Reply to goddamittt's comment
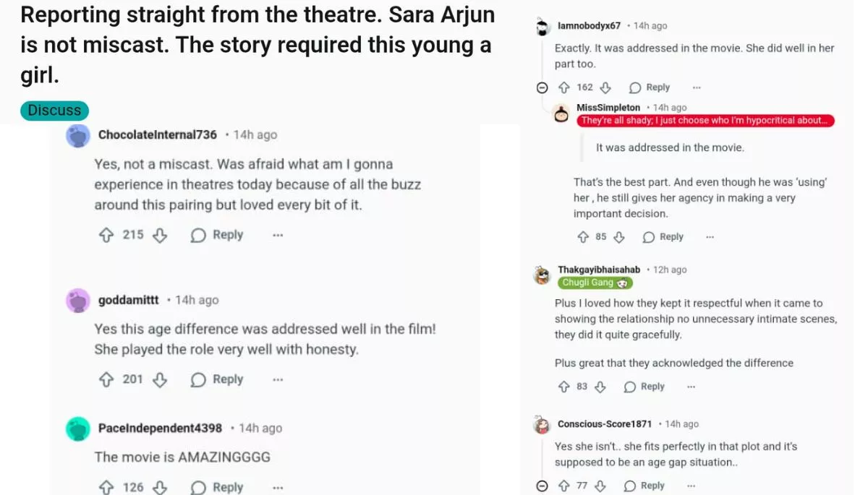 [x=218, y=379]
